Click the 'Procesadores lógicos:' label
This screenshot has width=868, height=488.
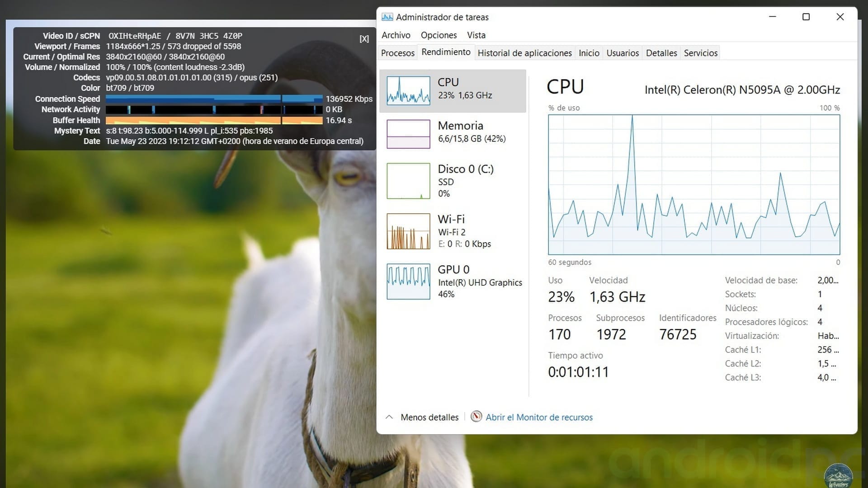tap(767, 322)
